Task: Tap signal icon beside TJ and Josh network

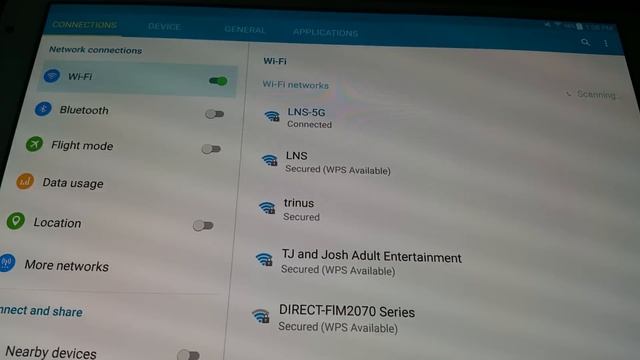Action: click(x=264, y=260)
